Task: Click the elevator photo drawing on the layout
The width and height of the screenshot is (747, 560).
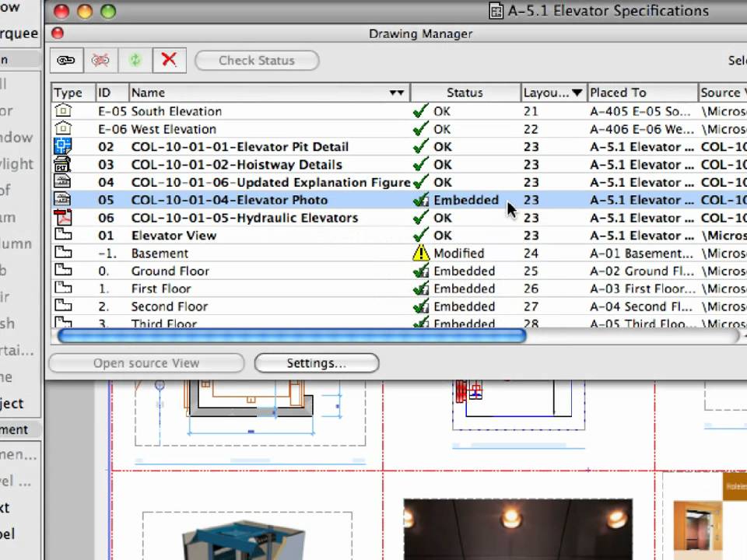Action: [x=518, y=529]
